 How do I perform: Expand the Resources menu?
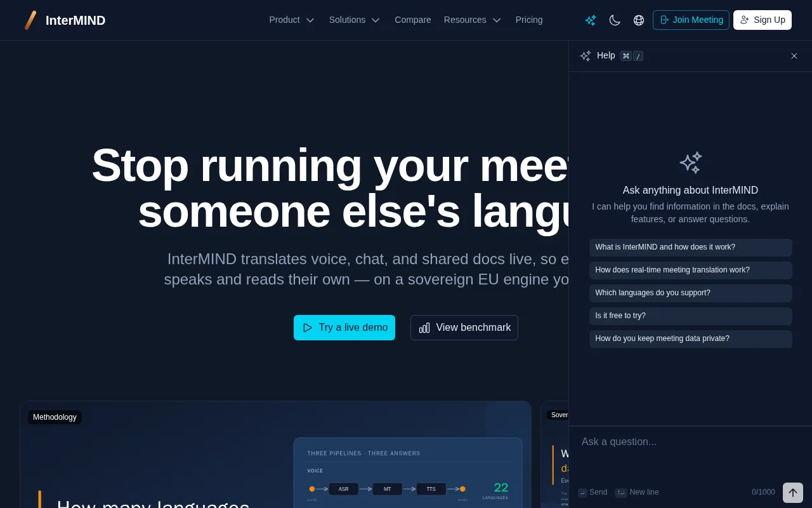point(473,20)
